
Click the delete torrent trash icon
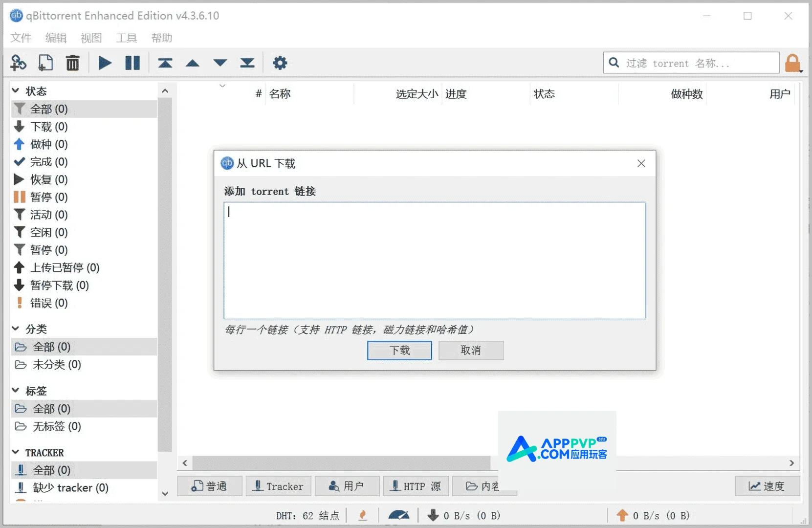(72, 63)
